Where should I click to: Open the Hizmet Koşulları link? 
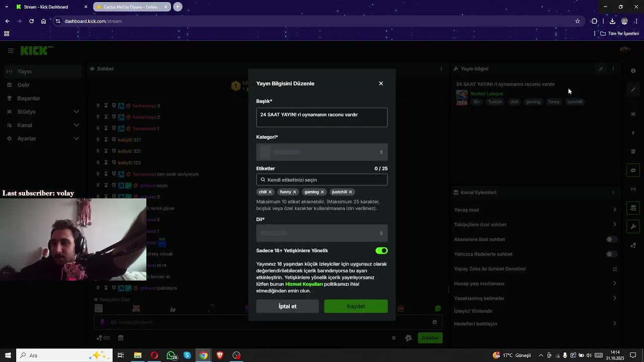pos(304,284)
